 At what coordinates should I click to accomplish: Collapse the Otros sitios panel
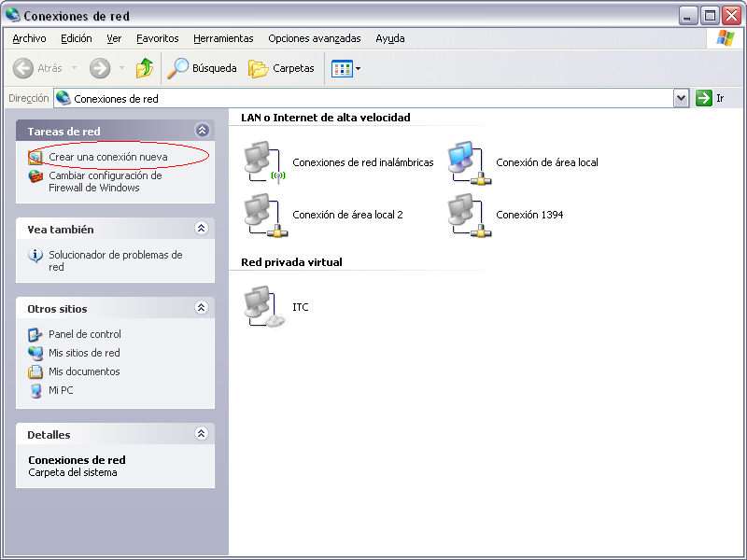201,308
